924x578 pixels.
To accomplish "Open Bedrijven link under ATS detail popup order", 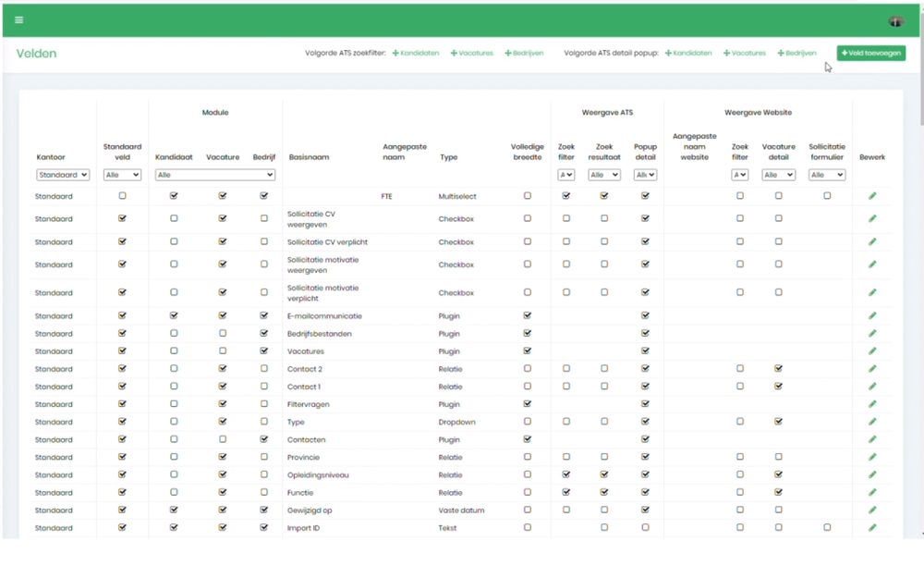I will click(796, 54).
